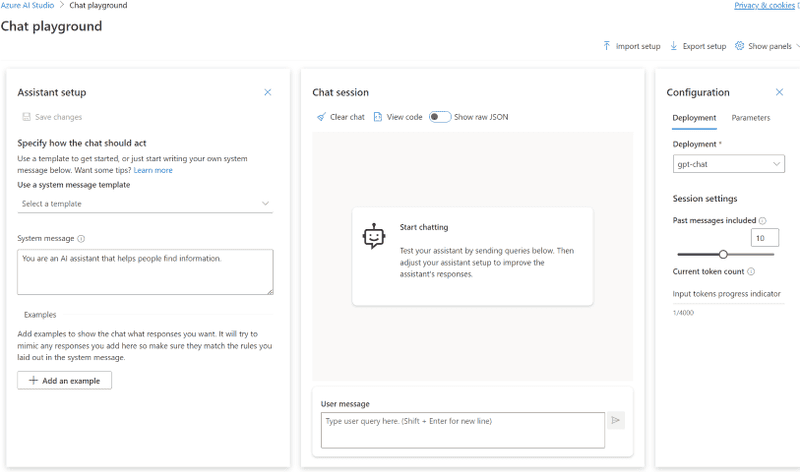
Task: Click the send message arrow icon
Action: point(616,420)
